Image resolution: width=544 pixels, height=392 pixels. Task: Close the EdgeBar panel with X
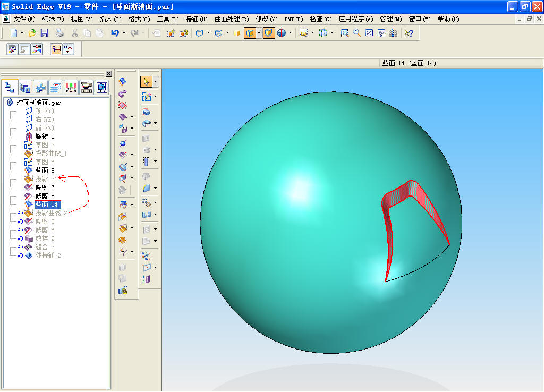tap(109, 74)
